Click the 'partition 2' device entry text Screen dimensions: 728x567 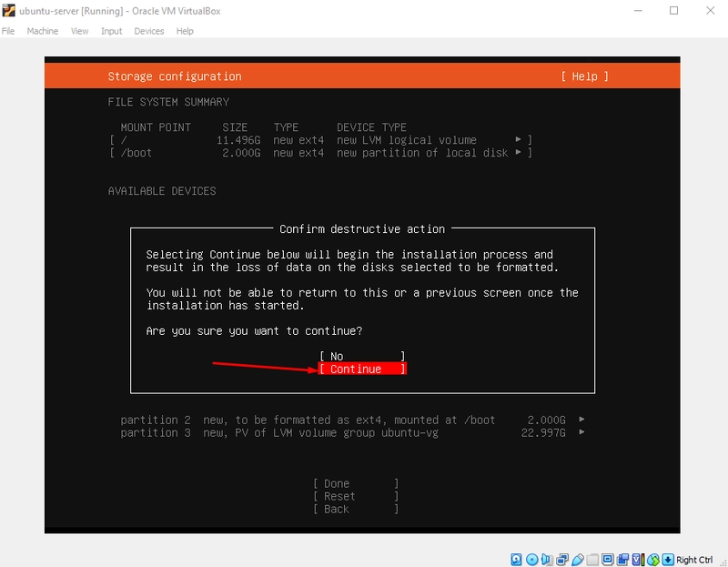point(156,420)
